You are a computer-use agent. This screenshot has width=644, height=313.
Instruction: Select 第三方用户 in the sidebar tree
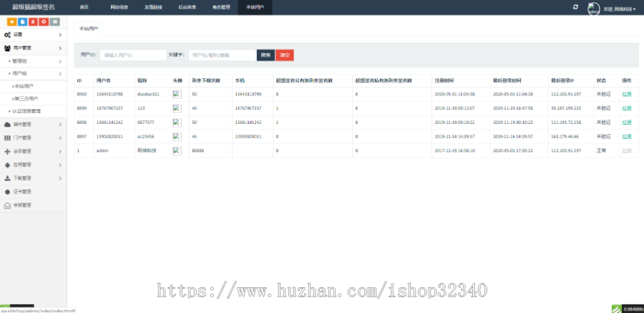pyautogui.click(x=27, y=98)
